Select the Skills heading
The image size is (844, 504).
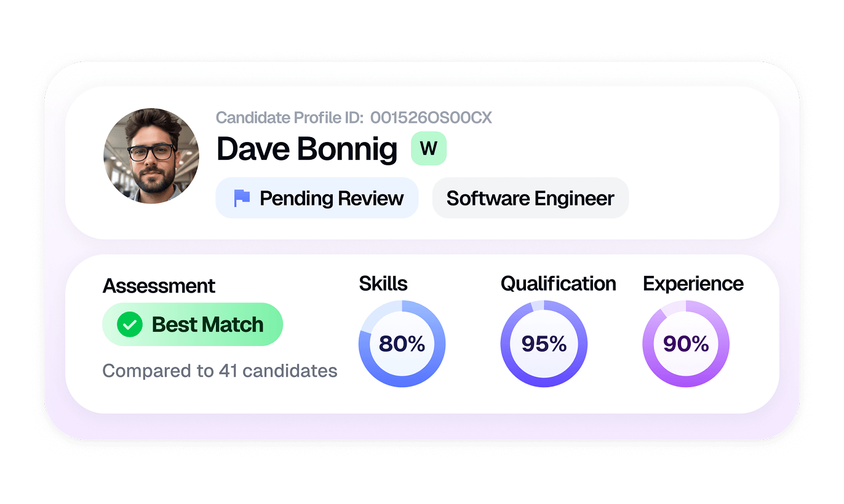383,283
